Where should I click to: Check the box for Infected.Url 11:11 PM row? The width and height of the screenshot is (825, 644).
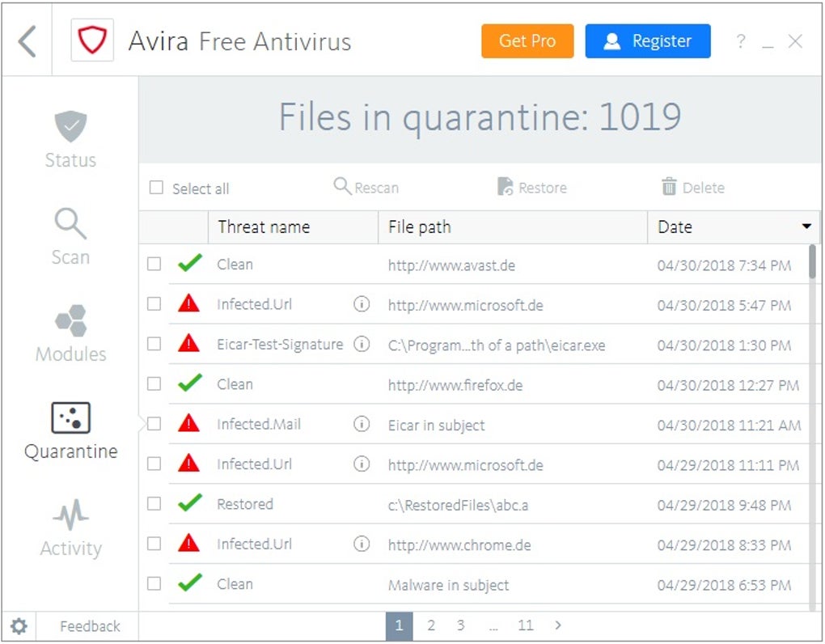tap(154, 464)
